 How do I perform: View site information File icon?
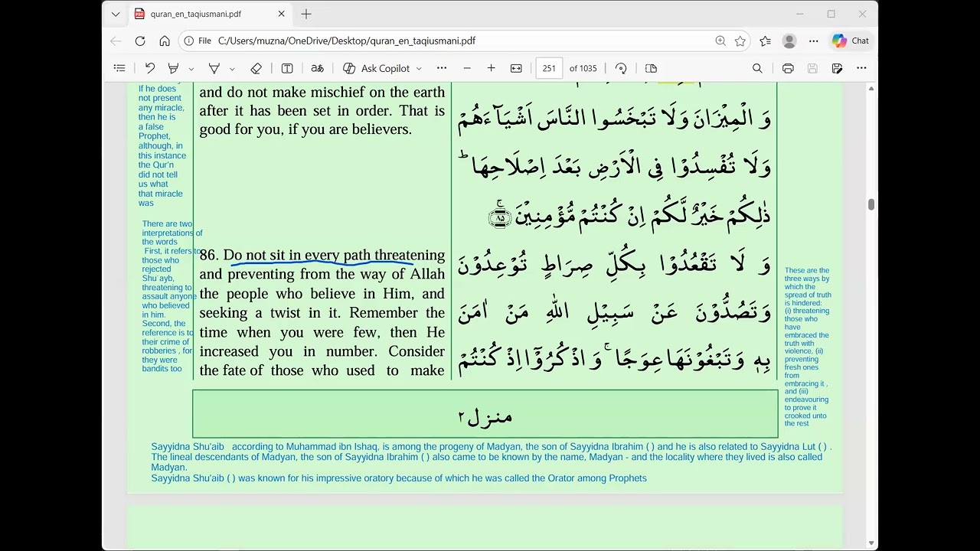point(198,41)
